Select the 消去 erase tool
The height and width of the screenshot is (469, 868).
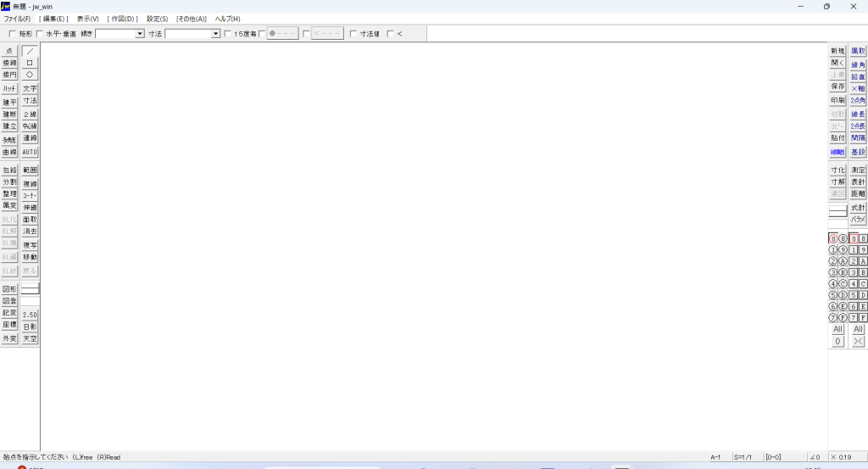coord(30,232)
